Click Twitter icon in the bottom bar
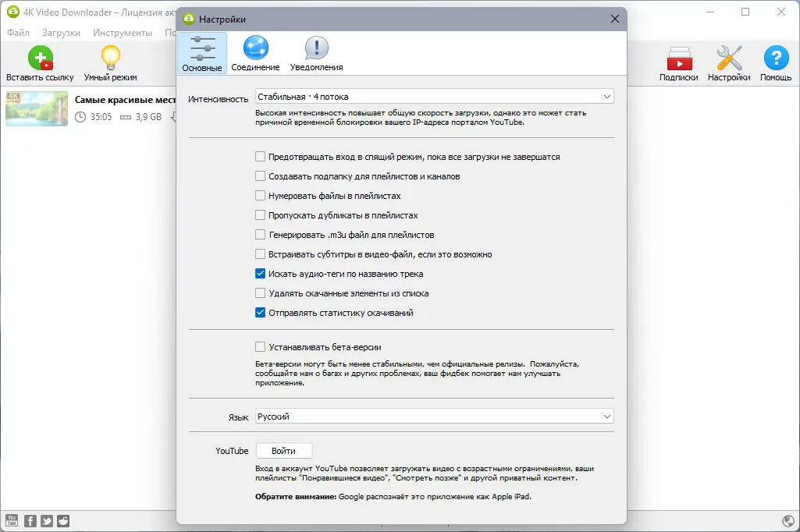Screen dimensions: 800x532 47,521
